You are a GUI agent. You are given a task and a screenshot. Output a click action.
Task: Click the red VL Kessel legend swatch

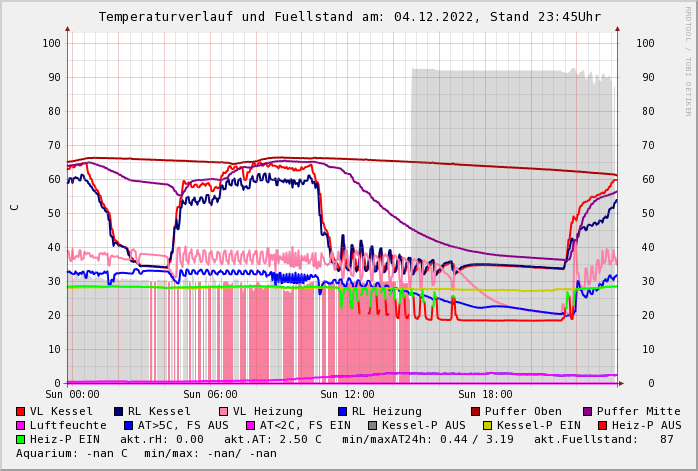point(21,412)
